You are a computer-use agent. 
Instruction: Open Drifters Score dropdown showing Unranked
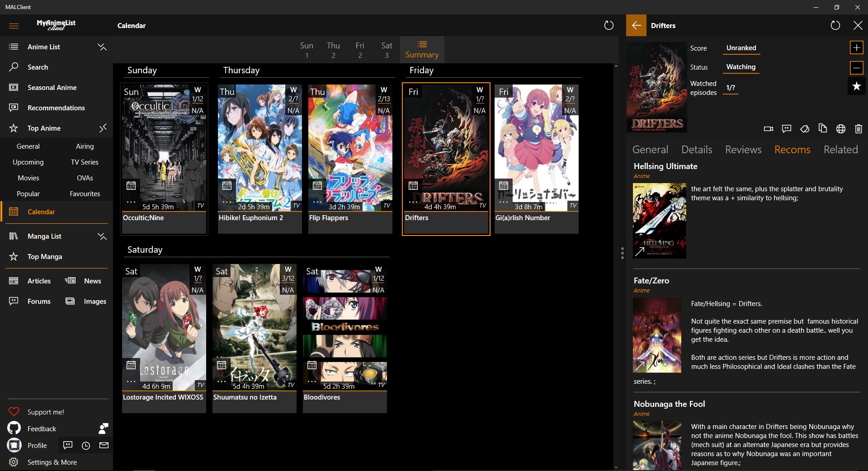coord(741,48)
